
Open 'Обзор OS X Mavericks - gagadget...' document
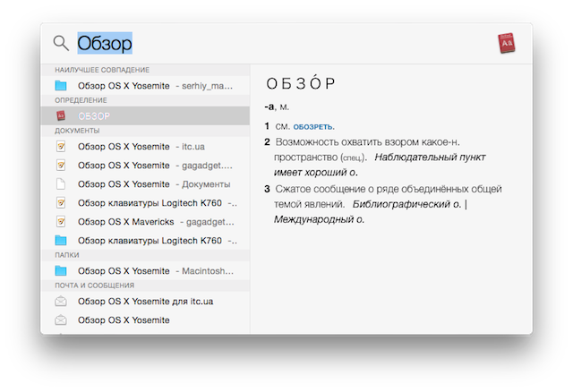(x=146, y=222)
